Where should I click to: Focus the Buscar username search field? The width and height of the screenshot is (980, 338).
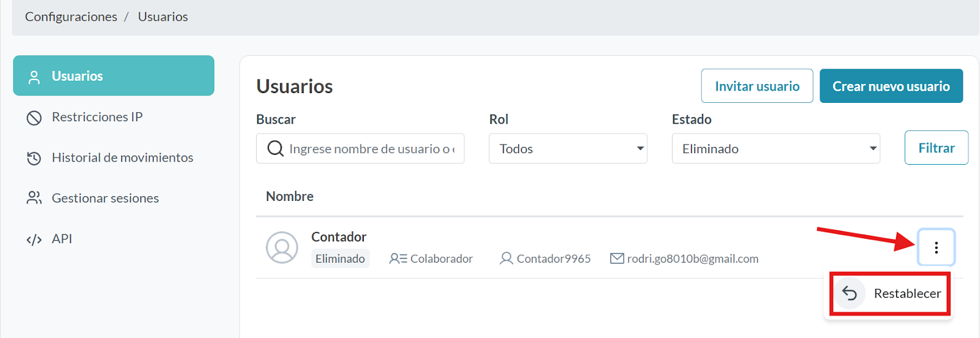371,149
